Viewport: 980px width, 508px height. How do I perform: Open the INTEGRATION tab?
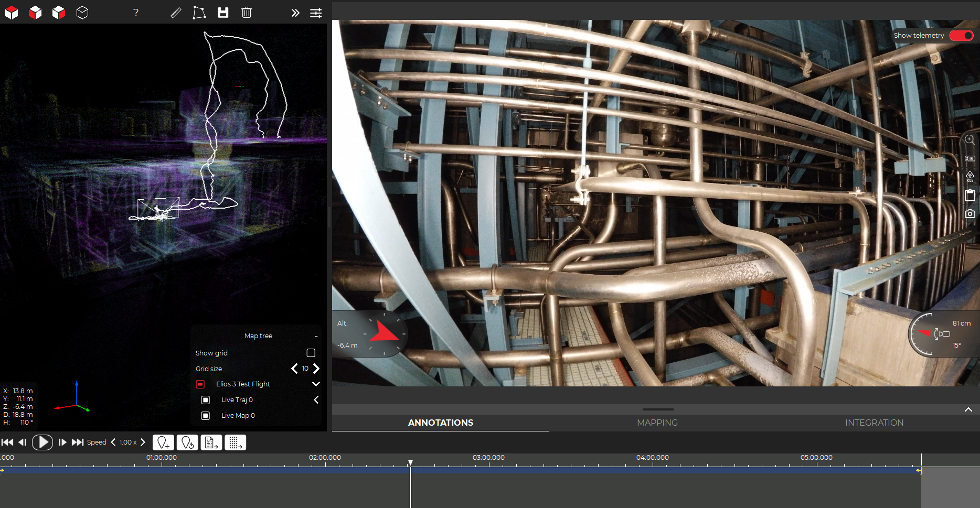pos(874,423)
